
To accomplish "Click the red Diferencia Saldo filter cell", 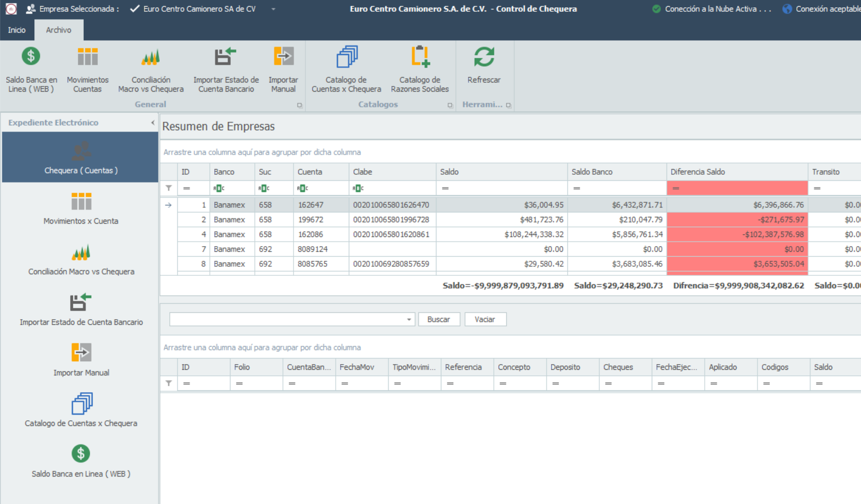I will (x=737, y=188).
